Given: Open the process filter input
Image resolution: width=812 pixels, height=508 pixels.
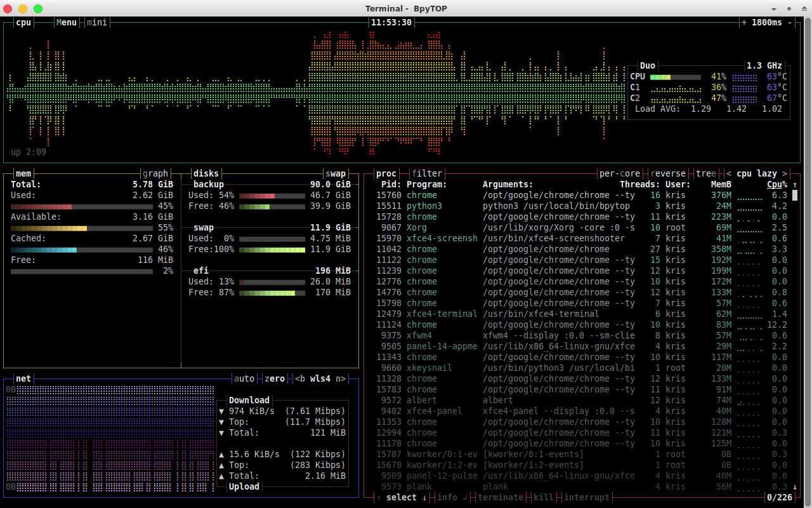Looking at the screenshot, I should [427, 173].
